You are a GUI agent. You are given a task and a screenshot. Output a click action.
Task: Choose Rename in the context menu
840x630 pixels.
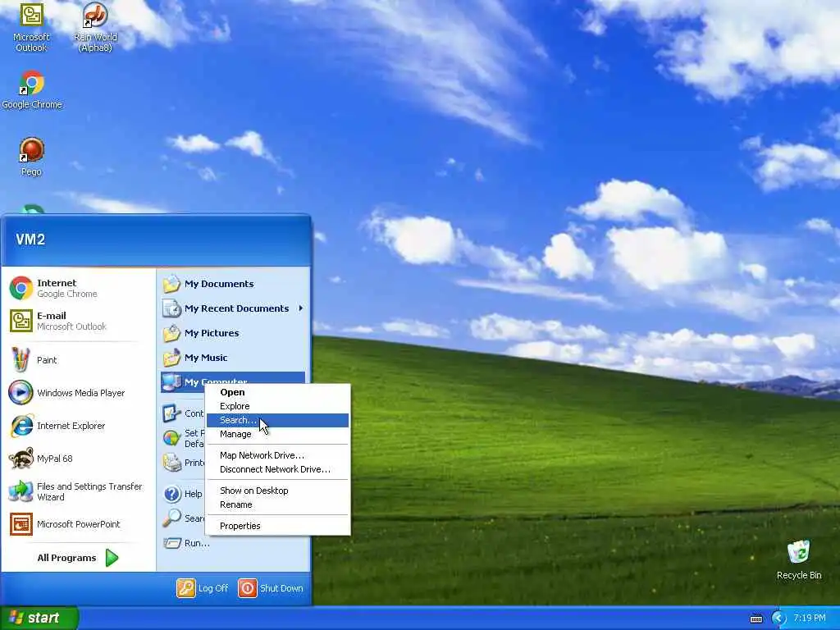tap(277, 504)
